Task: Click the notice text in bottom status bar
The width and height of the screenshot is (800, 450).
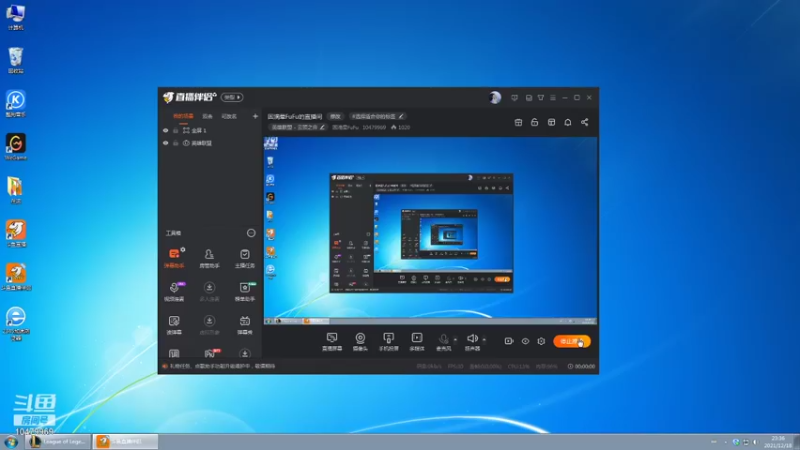Action: tap(222, 366)
